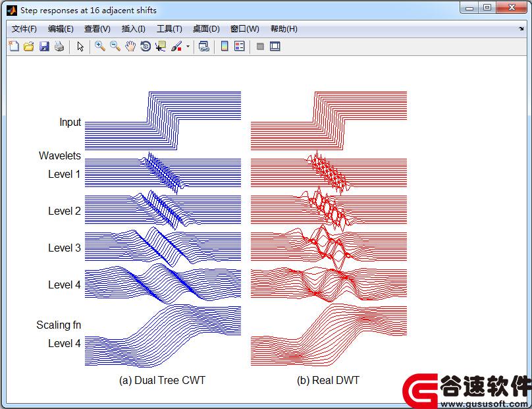Save figure with the floppy disk icon
This screenshot has width=532, height=409.
(x=44, y=46)
